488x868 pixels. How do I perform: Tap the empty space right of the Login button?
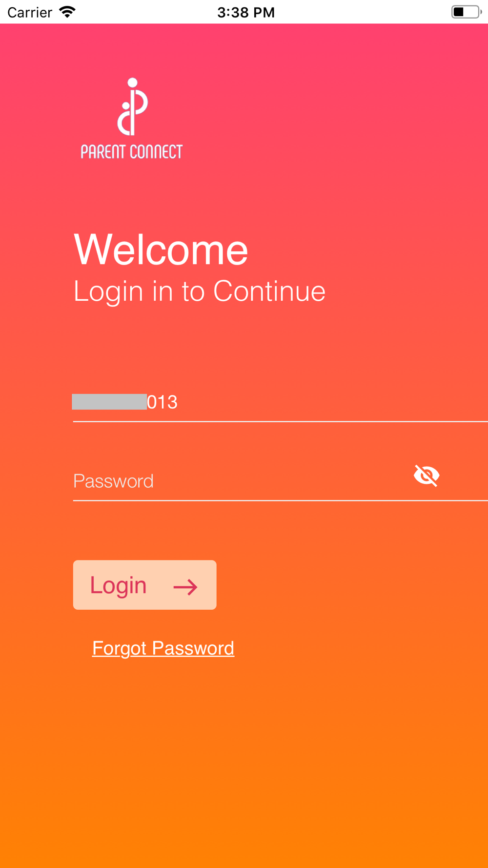[351, 585]
